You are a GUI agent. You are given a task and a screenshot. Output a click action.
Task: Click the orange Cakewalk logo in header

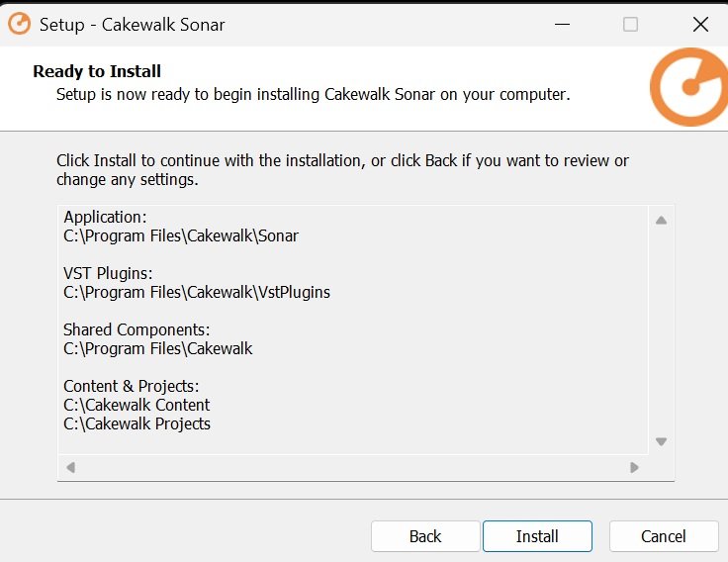pyautogui.click(x=689, y=87)
